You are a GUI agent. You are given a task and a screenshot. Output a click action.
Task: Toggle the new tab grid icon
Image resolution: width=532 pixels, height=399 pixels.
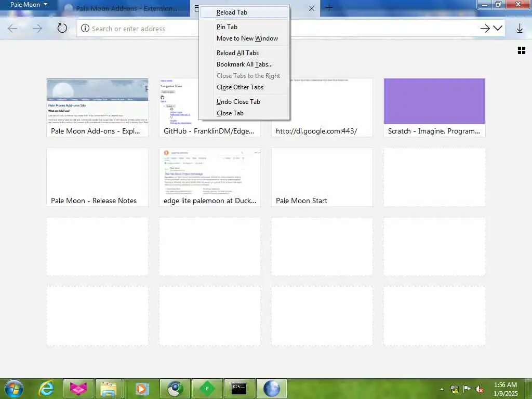click(522, 50)
